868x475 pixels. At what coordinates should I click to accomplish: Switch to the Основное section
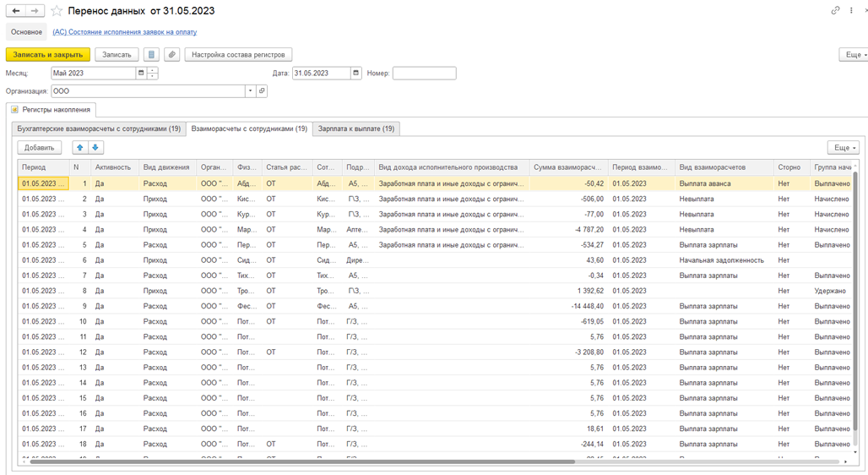26,32
